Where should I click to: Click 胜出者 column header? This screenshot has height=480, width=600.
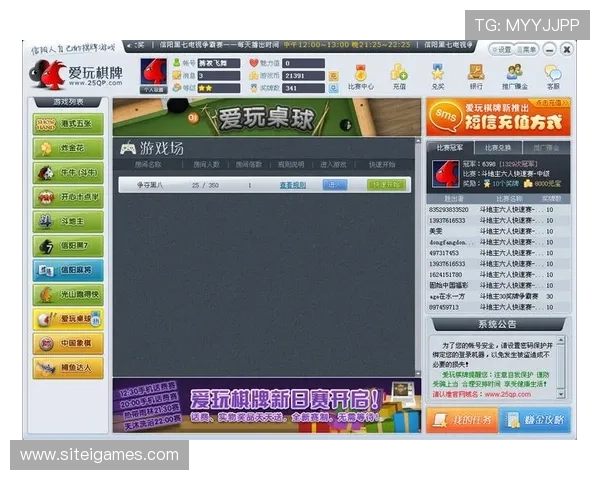click(x=454, y=199)
